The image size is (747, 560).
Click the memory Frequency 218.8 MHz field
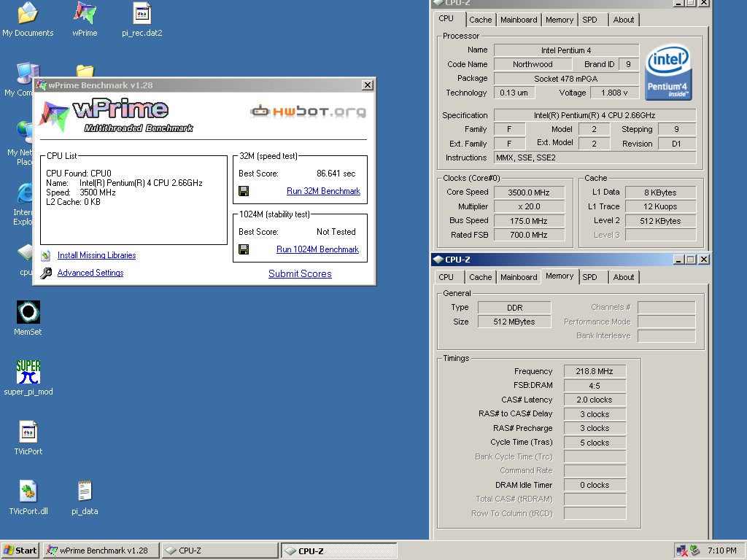point(595,371)
